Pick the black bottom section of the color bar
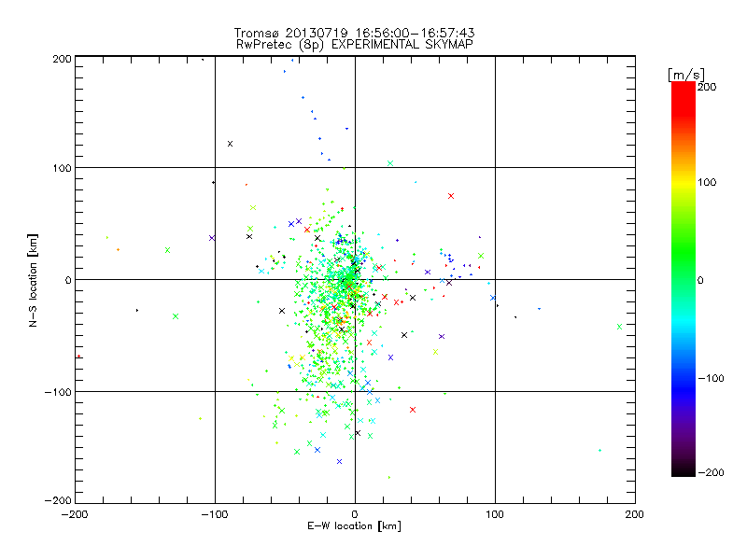 click(x=684, y=469)
